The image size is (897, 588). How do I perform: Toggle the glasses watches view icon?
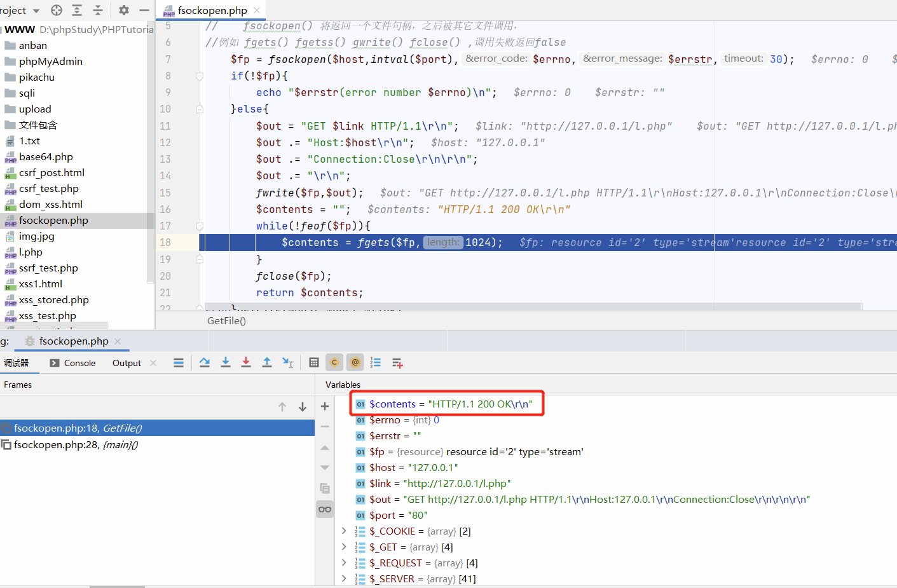tap(325, 509)
